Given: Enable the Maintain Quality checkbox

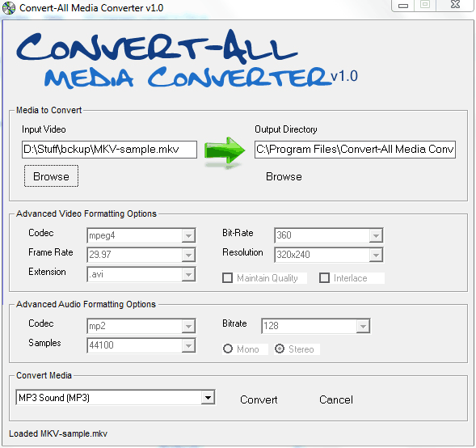Looking at the screenshot, I should click(227, 278).
